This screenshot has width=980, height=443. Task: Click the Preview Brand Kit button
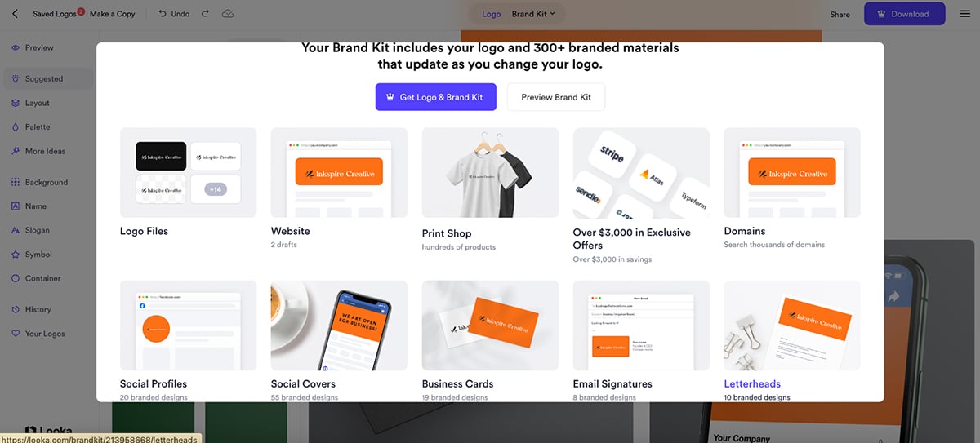click(x=556, y=97)
